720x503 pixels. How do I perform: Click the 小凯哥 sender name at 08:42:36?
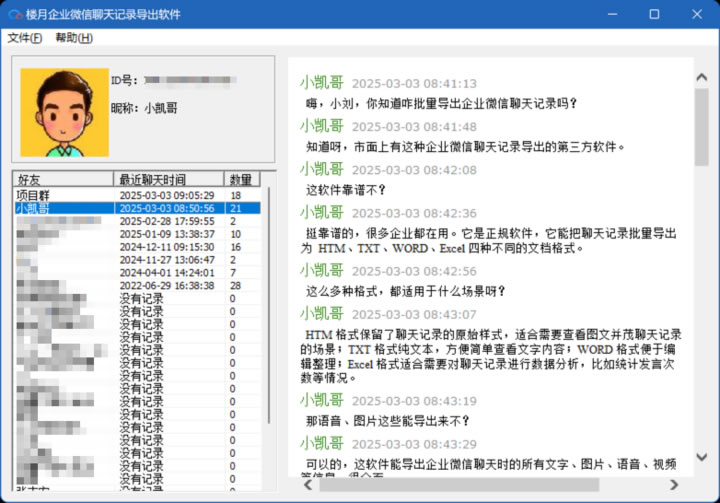[321, 213]
